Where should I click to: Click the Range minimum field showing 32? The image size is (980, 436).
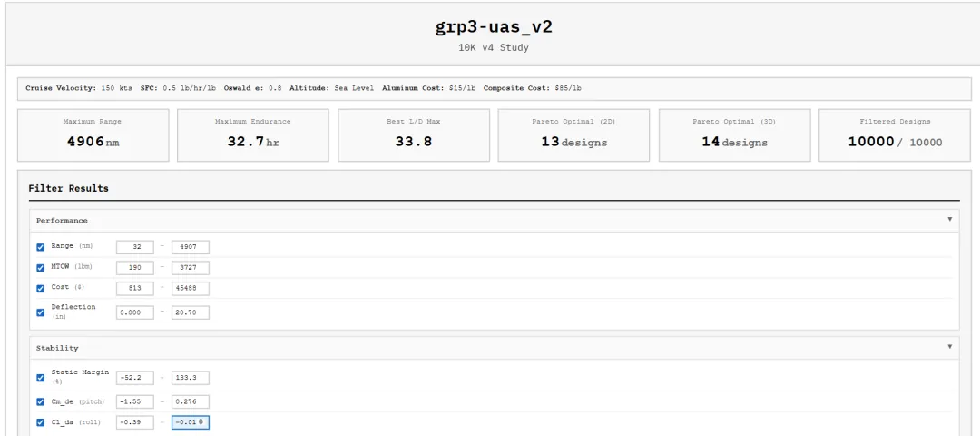coord(135,247)
